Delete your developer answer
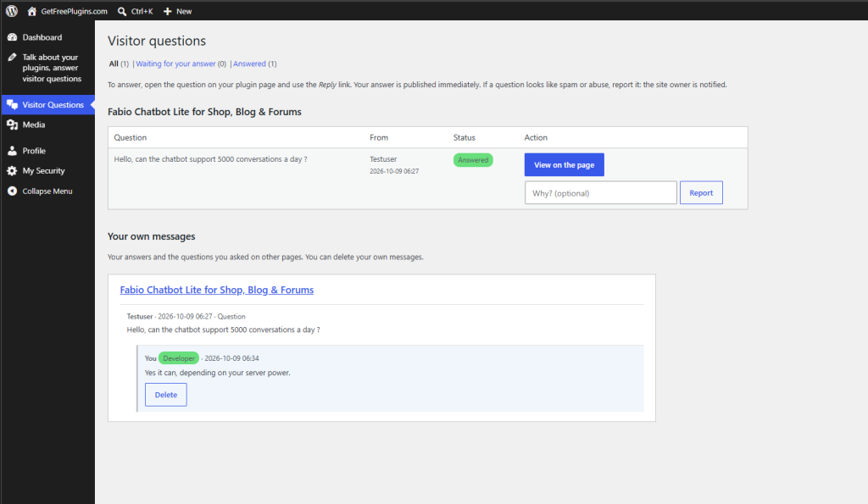The width and height of the screenshot is (868, 504). tap(165, 395)
